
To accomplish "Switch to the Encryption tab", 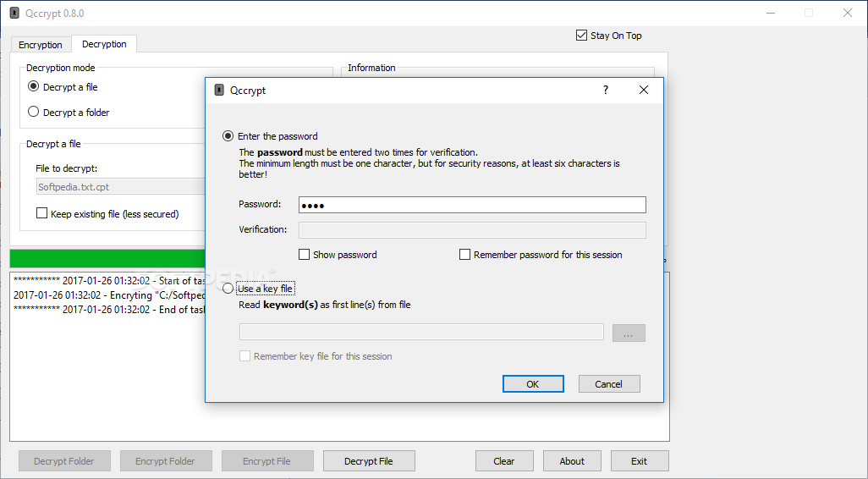I will coord(41,44).
